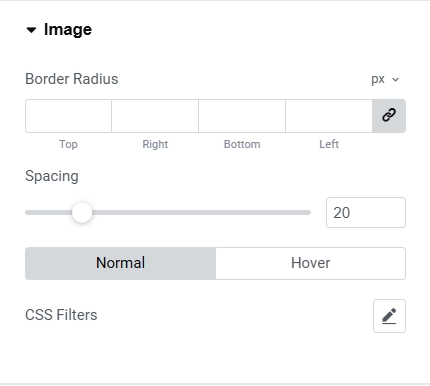Switch to the Normal state tab

120,263
